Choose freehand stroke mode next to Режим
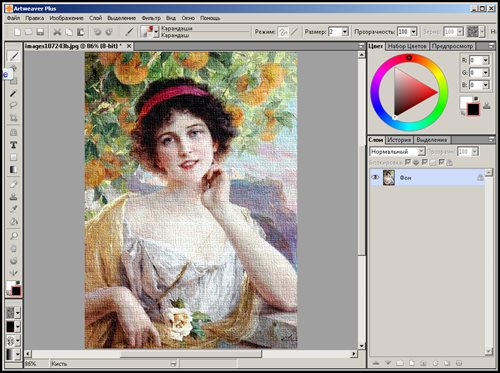The height and width of the screenshot is (373, 500). pos(283,32)
